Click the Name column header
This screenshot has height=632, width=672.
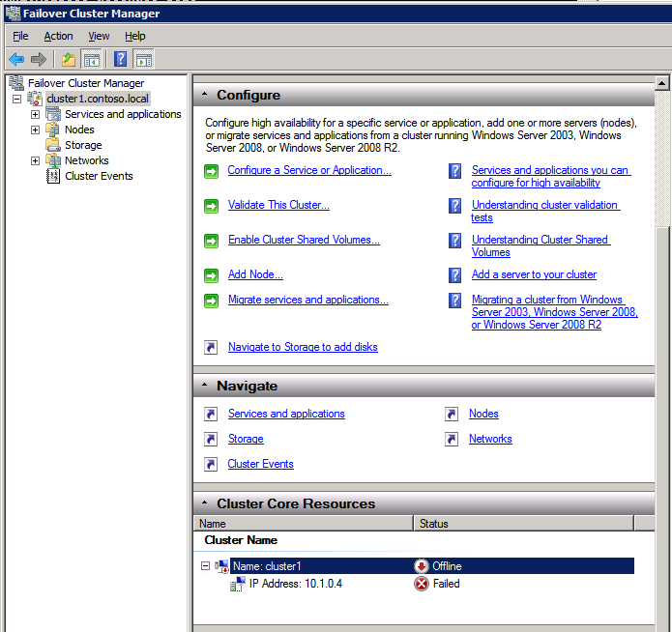click(x=303, y=524)
